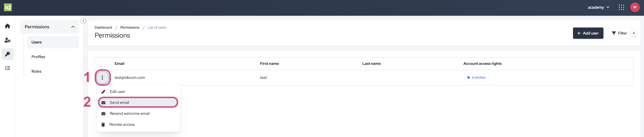
Task: Open the checklist sidebar icon
Action: 8,68
